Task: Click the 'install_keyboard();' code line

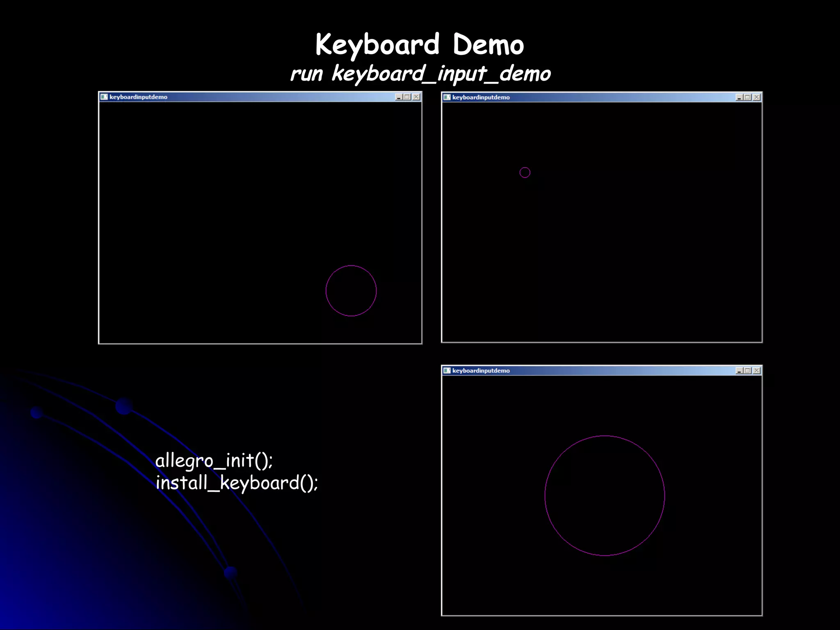Action: pos(237,482)
